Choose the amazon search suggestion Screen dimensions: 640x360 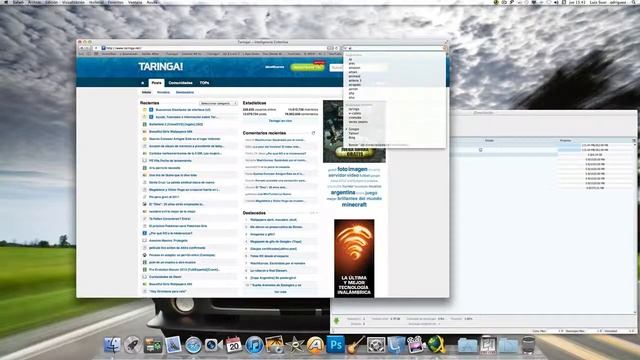[354, 68]
